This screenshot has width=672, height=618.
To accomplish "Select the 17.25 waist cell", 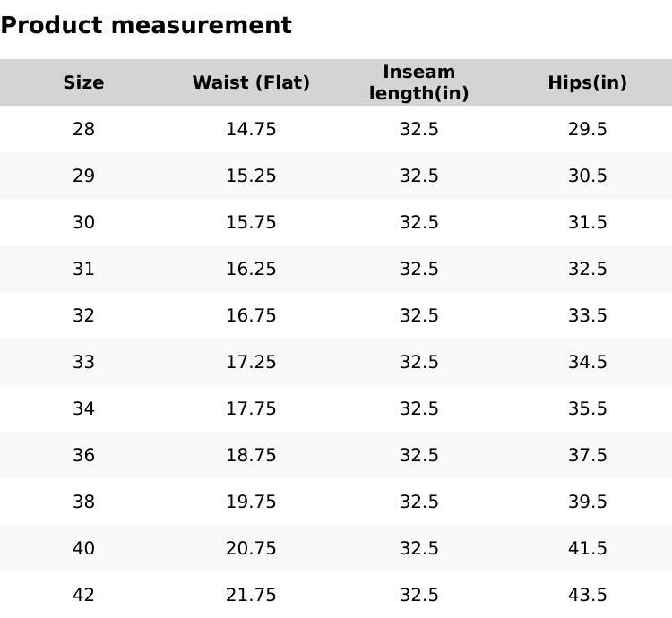I will 251,362.
